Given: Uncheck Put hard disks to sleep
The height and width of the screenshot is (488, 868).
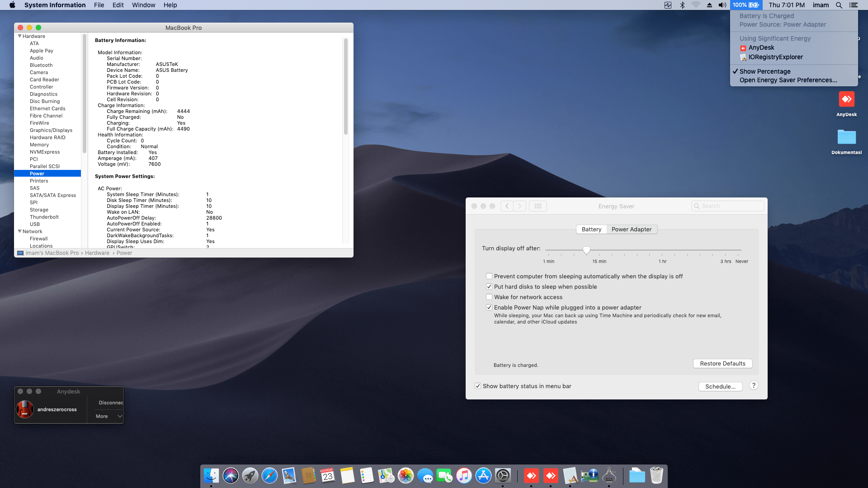Looking at the screenshot, I should click(489, 286).
